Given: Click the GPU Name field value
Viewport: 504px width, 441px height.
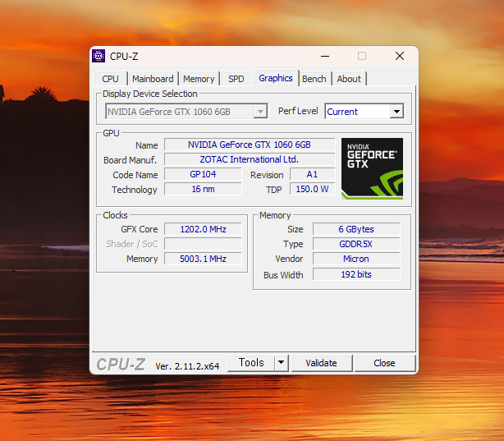Looking at the screenshot, I should [250, 145].
